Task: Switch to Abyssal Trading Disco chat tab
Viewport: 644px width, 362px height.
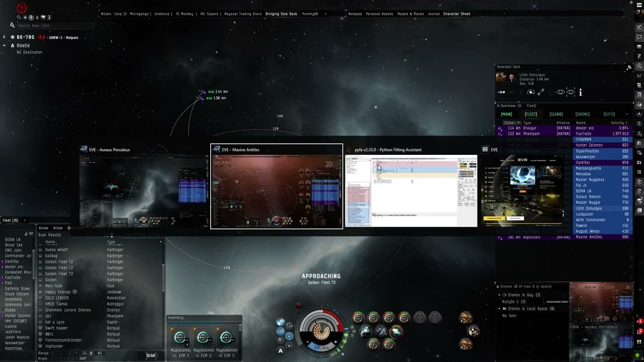Action: [243, 14]
